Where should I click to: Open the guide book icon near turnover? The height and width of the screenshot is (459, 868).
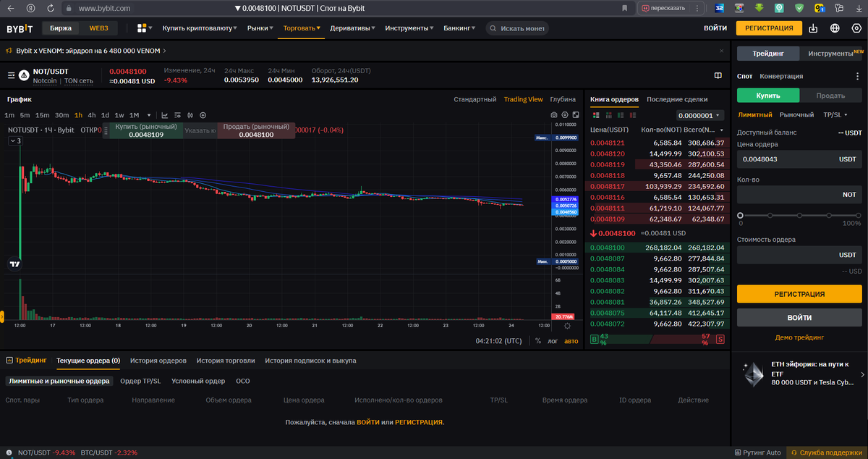[718, 75]
